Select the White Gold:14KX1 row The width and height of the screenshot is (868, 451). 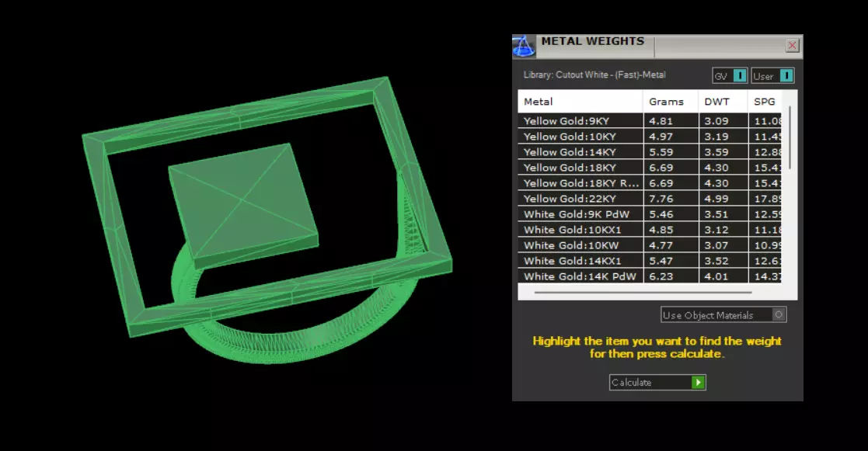[650, 260]
